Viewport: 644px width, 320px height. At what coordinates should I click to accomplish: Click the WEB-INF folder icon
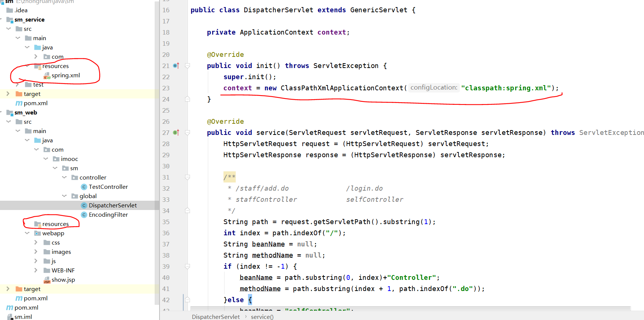click(x=47, y=270)
